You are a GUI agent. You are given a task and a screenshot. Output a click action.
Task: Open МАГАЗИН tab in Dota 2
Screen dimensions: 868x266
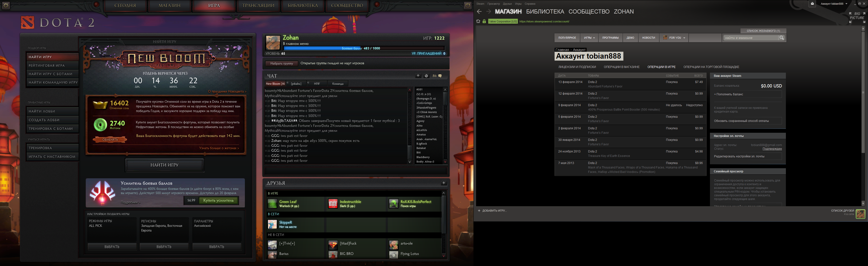click(x=169, y=5)
